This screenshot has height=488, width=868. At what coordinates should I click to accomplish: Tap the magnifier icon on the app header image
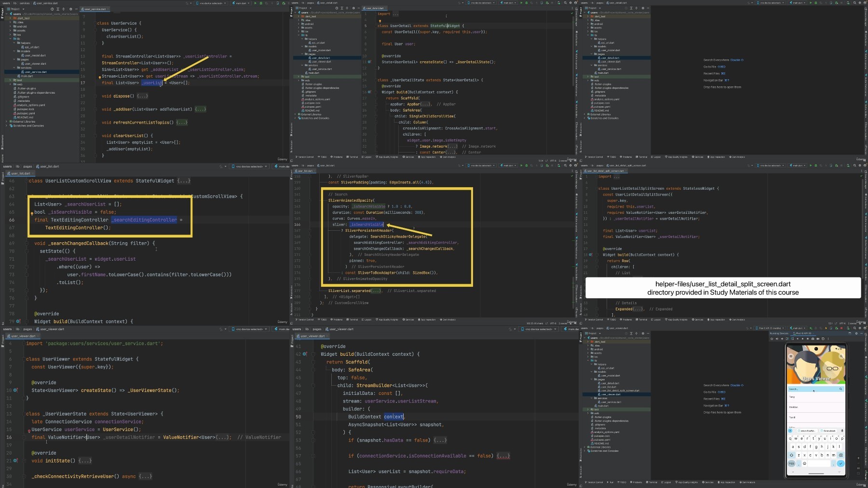tap(841, 356)
